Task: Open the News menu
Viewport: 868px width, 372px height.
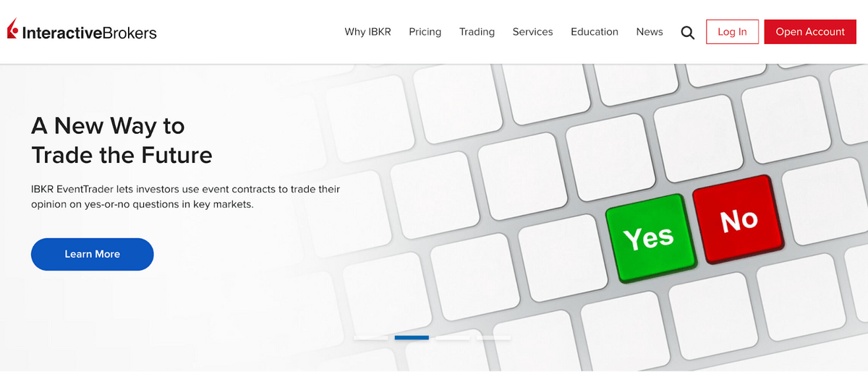Action: pyautogui.click(x=650, y=32)
